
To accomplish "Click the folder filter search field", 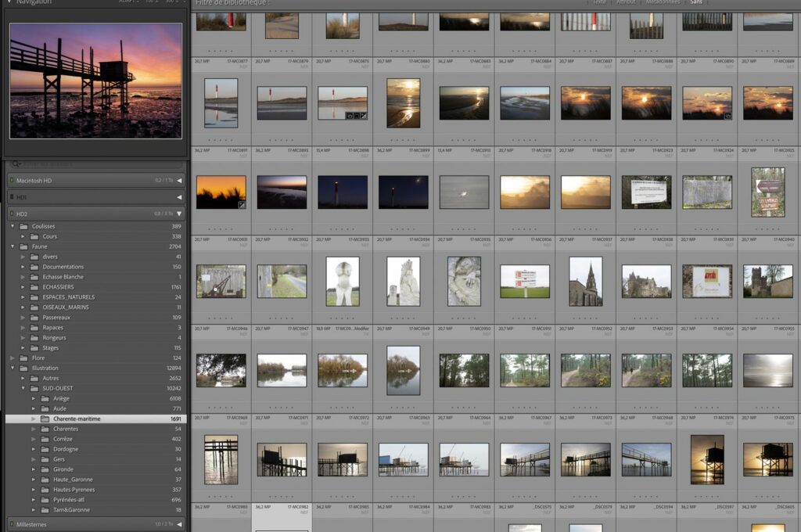I will point(96,164).
